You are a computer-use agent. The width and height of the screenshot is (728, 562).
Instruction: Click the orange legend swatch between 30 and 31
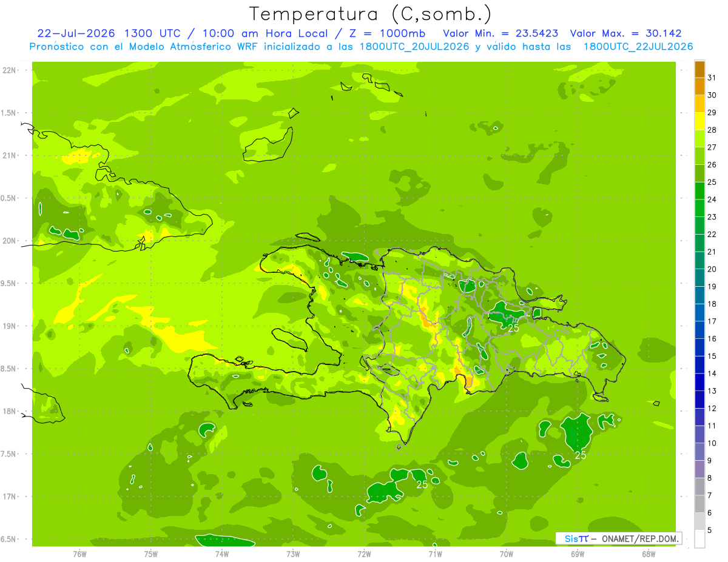pos(699,86)
